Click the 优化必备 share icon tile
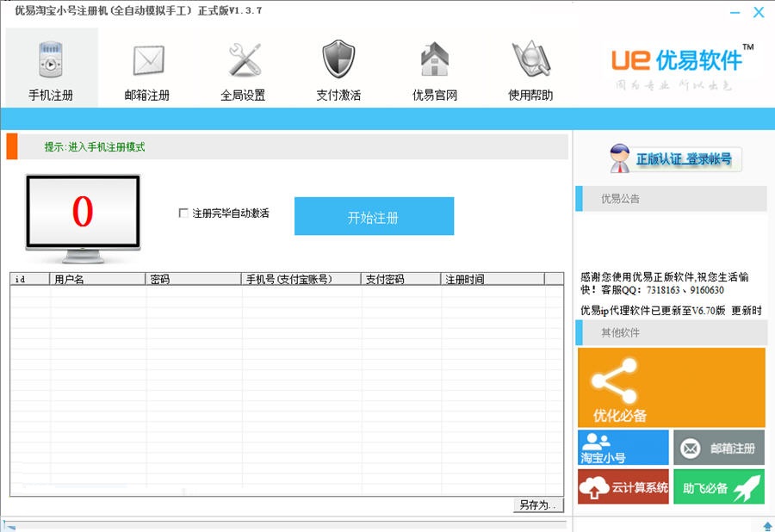 pos(670,386)
